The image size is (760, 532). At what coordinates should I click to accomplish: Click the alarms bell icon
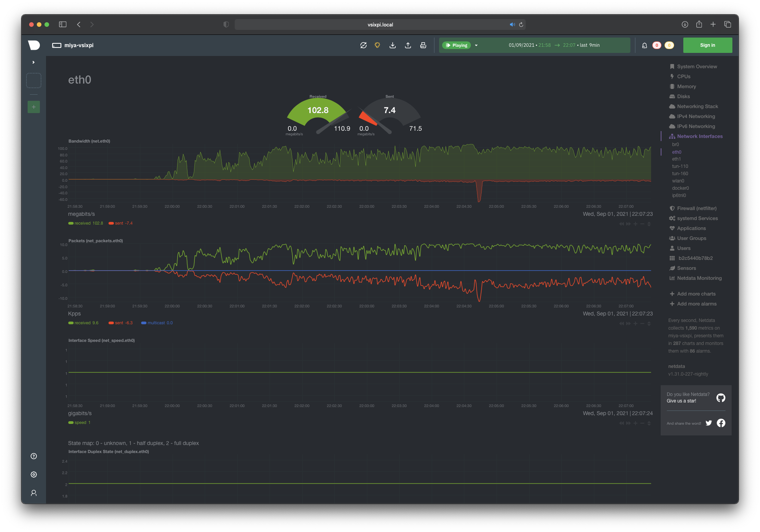click(645, 45)
